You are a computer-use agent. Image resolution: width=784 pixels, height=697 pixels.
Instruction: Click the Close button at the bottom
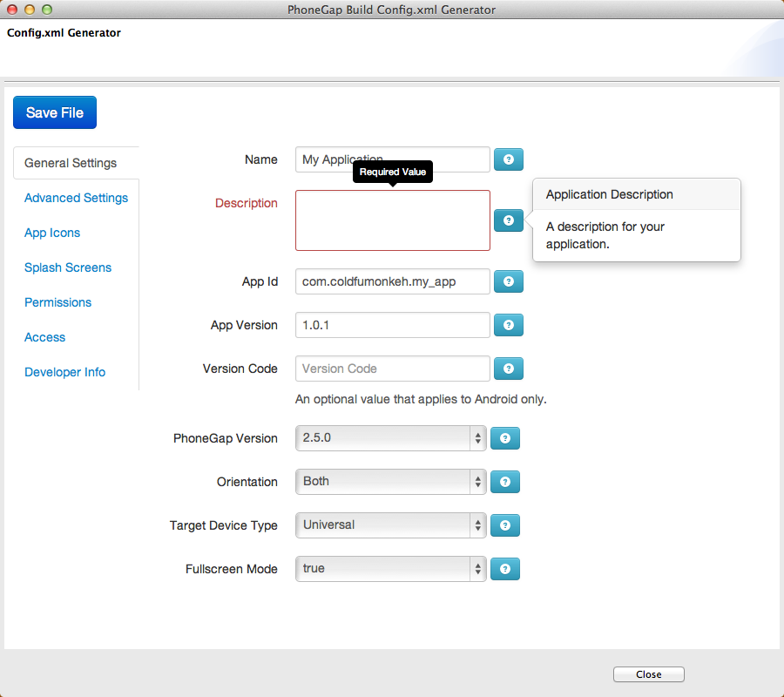(x=648, y=674)
